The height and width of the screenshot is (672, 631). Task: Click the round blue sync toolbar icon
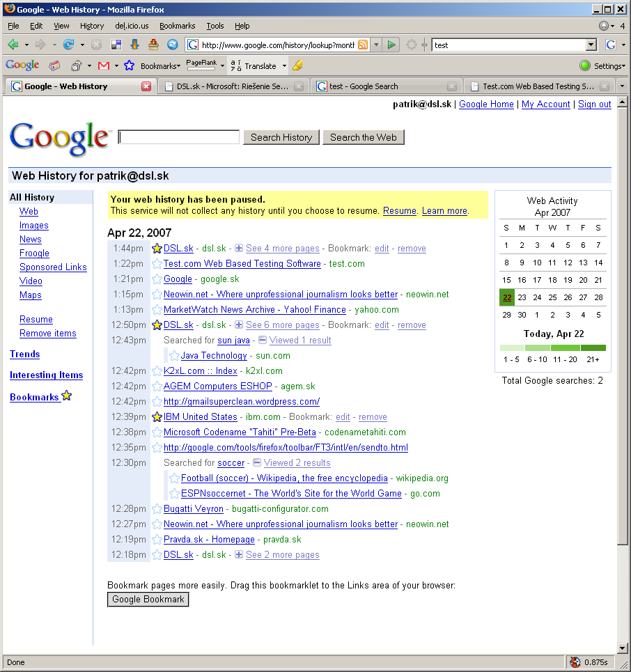(172, 45)
